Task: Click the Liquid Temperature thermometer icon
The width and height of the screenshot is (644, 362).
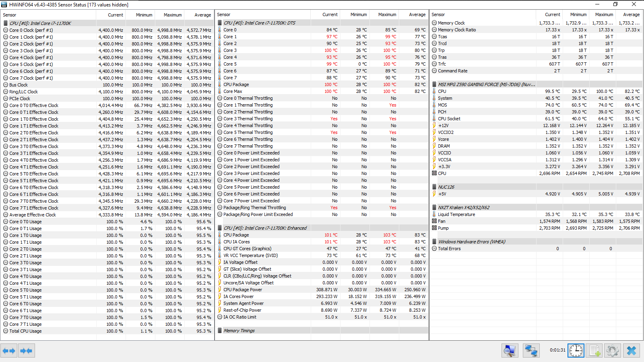Action: (434, 214)
